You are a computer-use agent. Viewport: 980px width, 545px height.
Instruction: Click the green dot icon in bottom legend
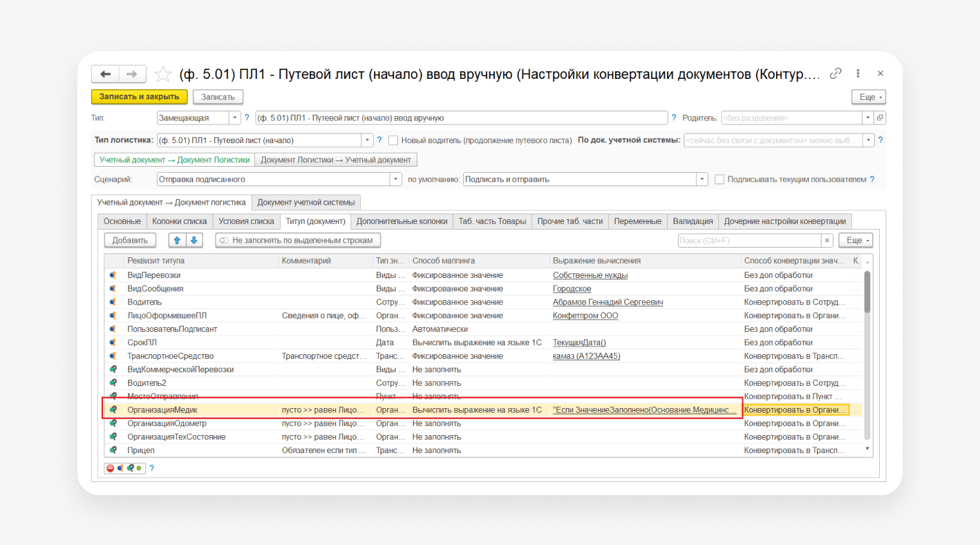(139, 468)
